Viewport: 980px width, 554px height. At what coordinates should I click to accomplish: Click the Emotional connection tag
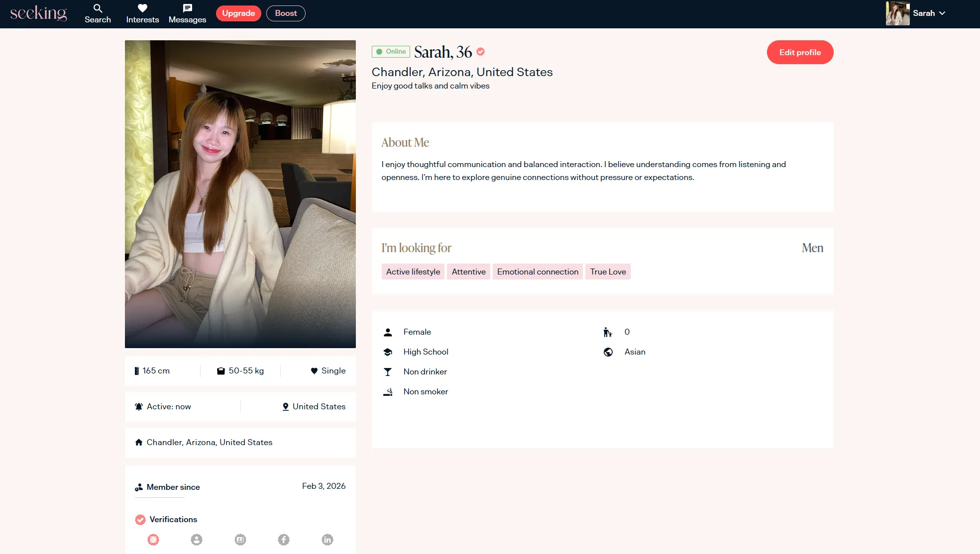click(x=538, y=272)
